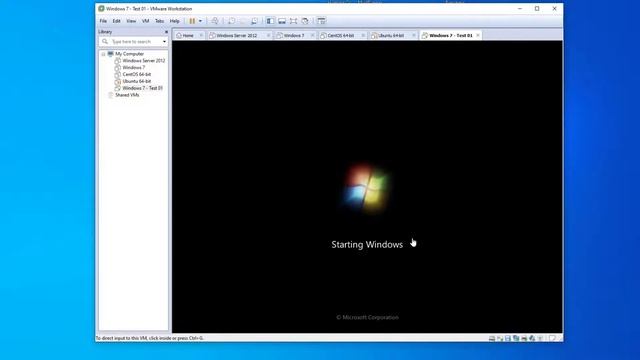Toggle the thumbnail bar view
The width and height of the screenshot is (640, 360).
[282, 21]
